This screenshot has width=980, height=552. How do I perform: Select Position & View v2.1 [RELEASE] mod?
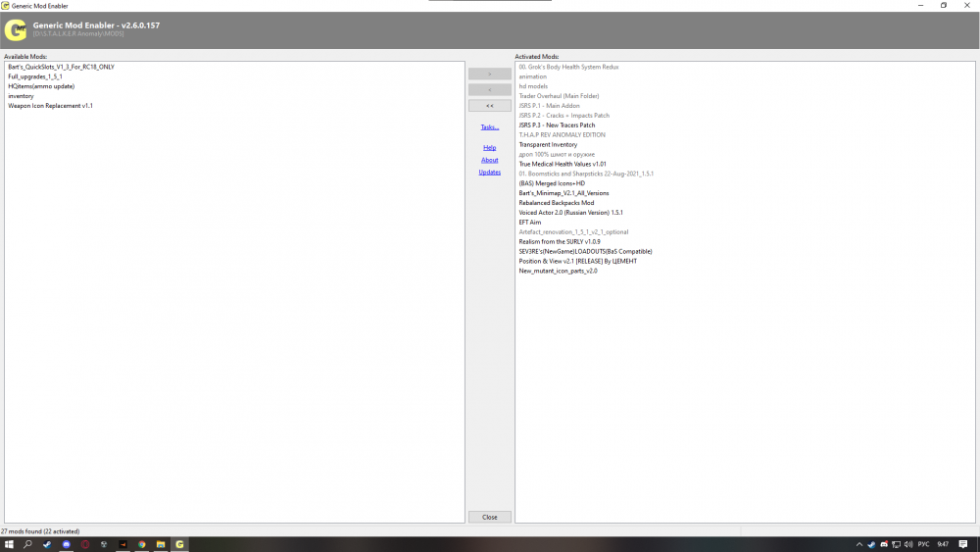coord(577,262)
